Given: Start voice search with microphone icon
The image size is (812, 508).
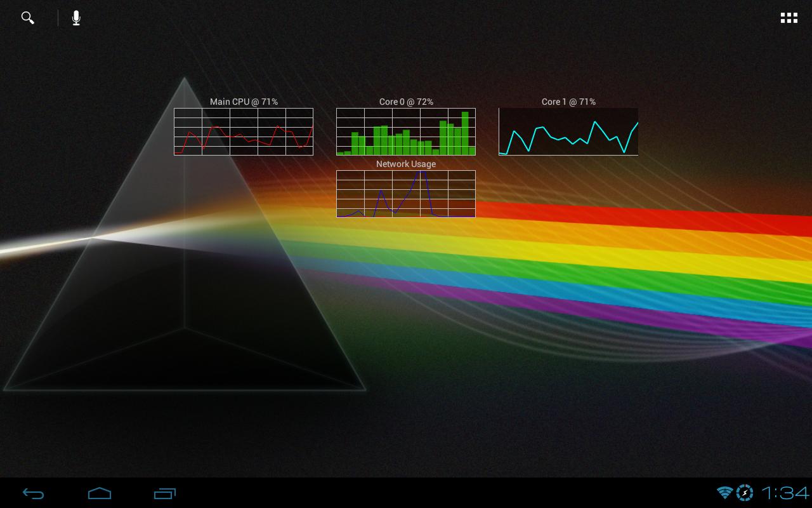Looking at the screenshot, I should pyautogui.click(x=76, y=18).
